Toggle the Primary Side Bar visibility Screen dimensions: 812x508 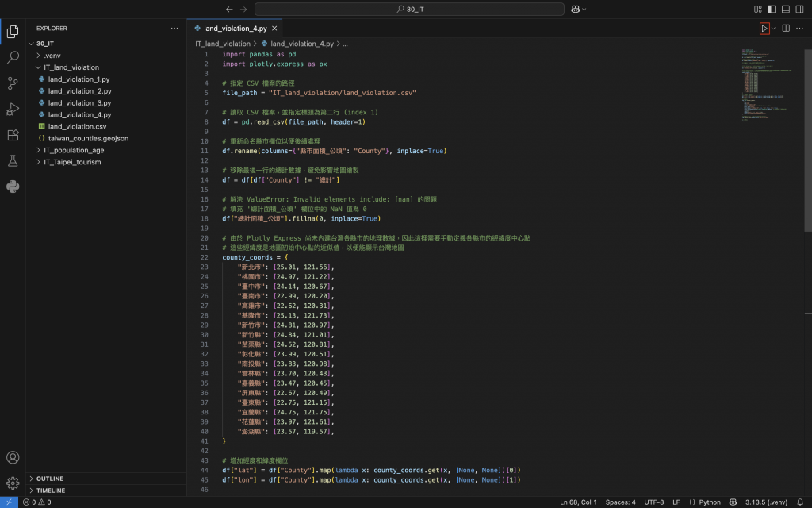[x=772, y=9]
